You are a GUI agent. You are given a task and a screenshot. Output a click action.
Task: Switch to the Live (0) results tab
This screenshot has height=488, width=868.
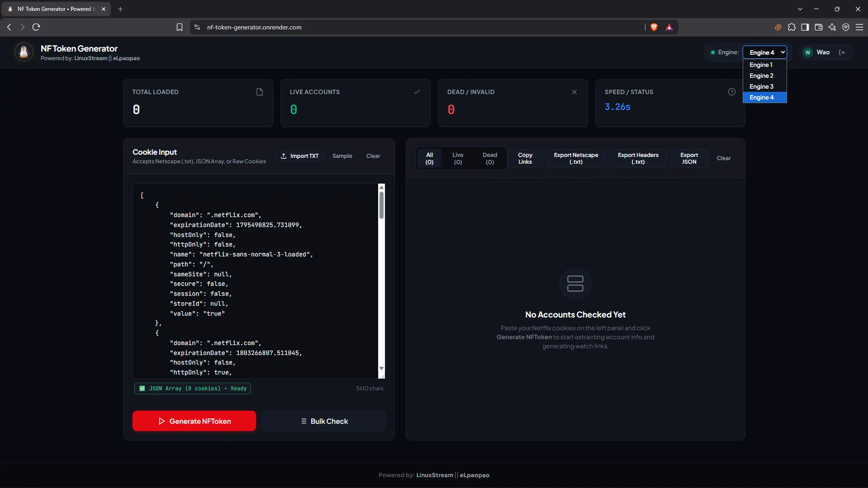tap(458, 158)
